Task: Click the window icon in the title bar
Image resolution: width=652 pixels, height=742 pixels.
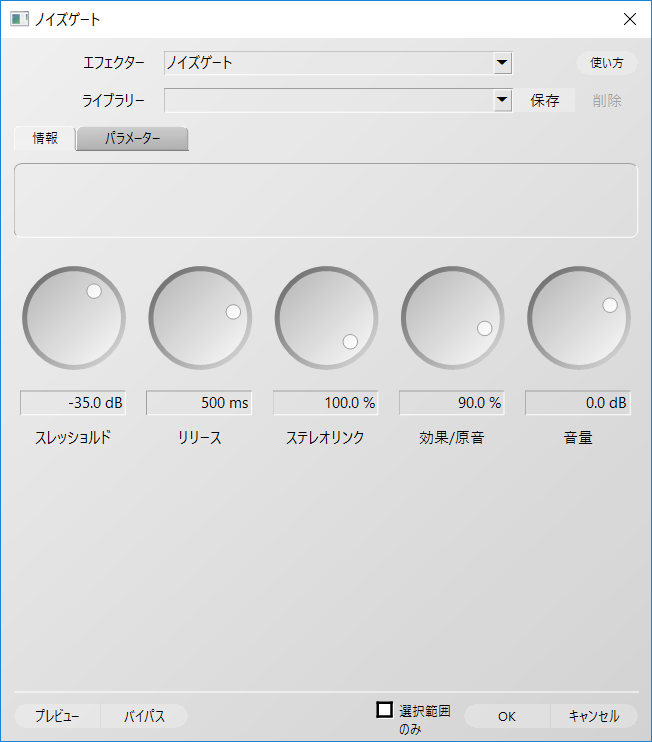Action: (19, 19)
